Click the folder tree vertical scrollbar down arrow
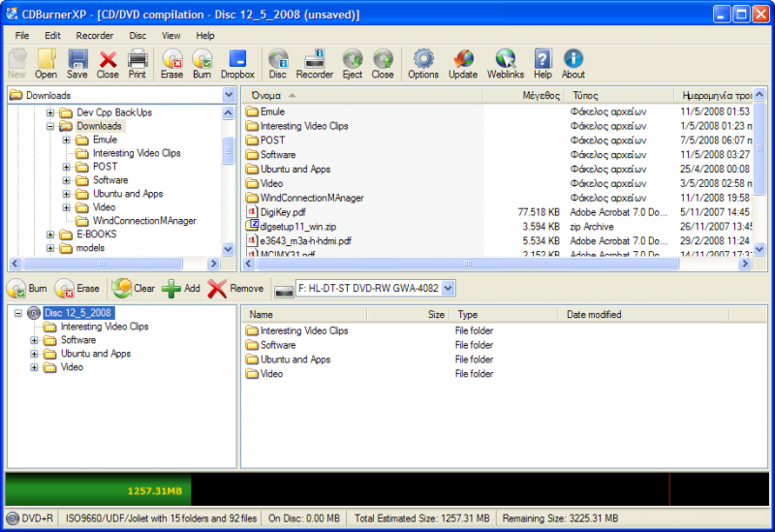775x532 pixels. (x=228, y=249)
